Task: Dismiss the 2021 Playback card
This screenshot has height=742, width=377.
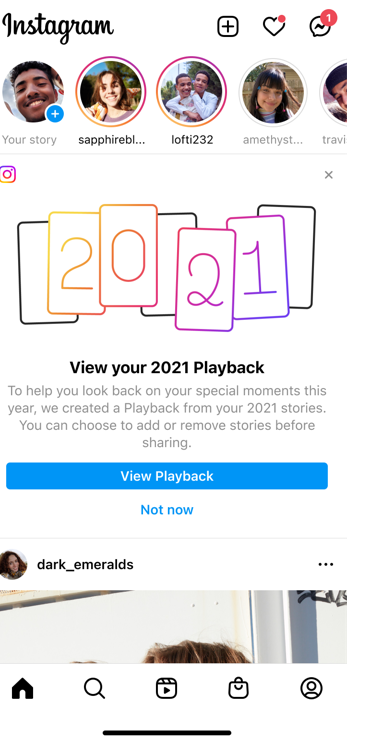Action: point(329,175)
